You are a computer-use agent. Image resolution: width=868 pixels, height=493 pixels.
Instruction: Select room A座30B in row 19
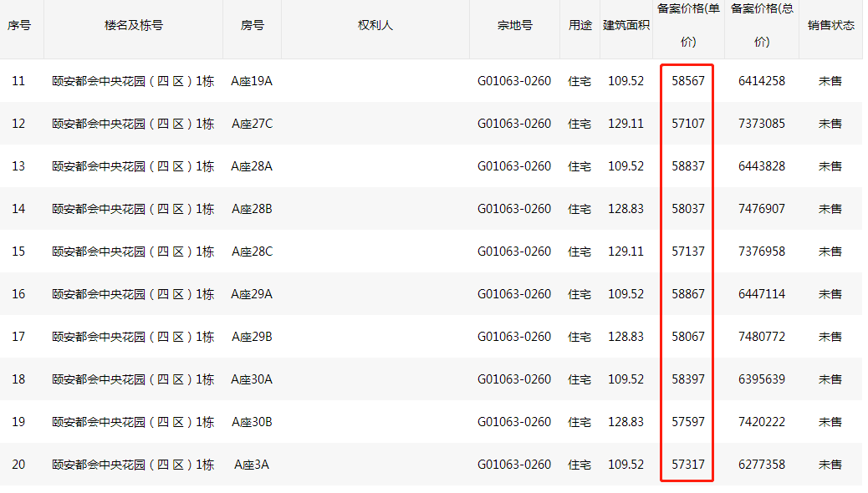[252, 422]
